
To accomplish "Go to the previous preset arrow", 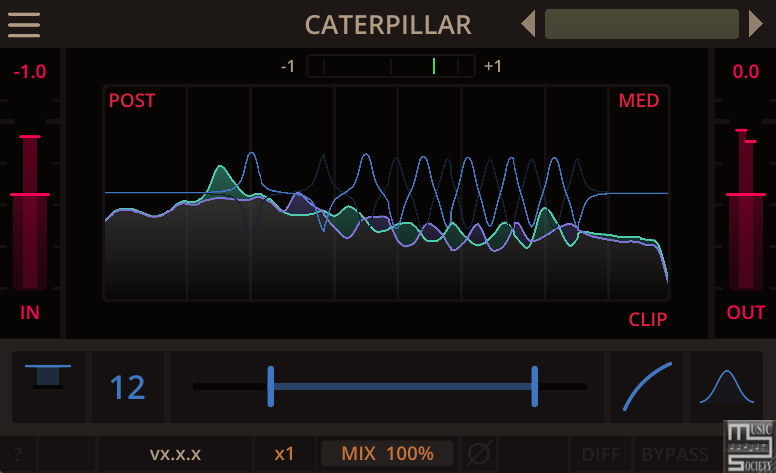I will point(529,24).
